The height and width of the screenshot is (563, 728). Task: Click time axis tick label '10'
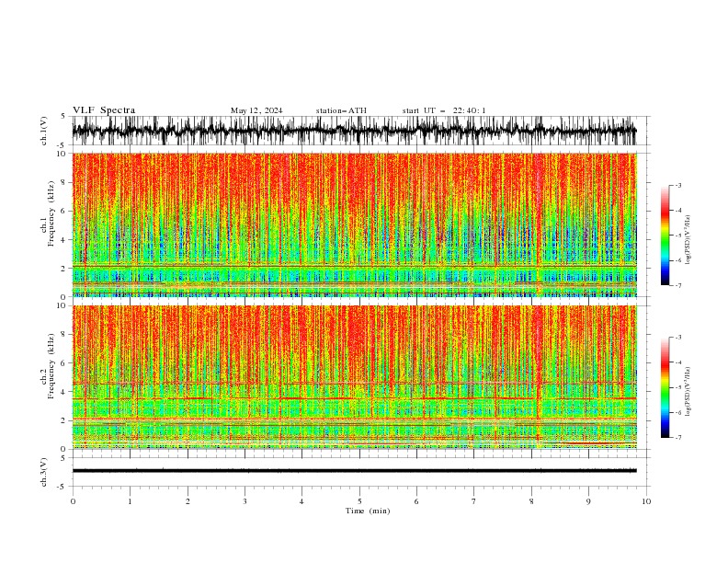(x=646, y=501)
